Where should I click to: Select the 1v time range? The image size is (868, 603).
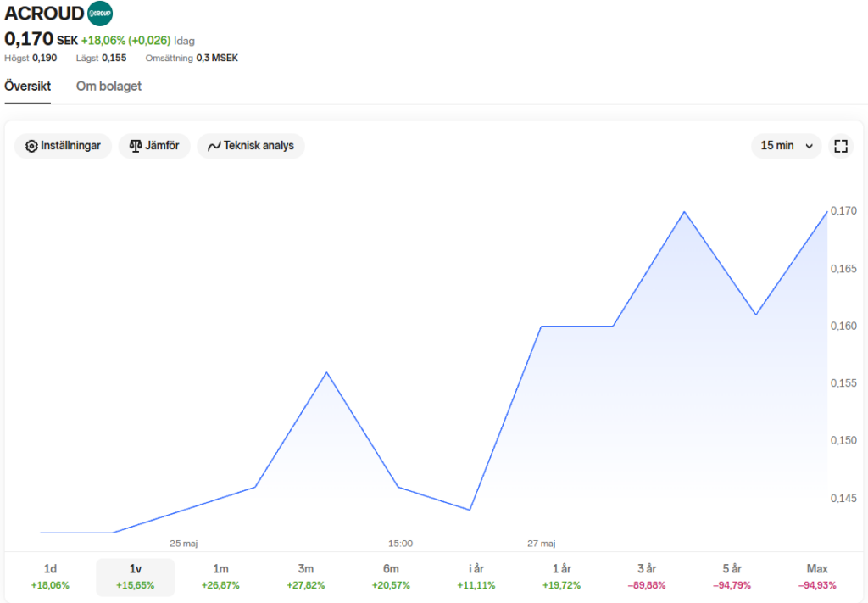[136, 577]
